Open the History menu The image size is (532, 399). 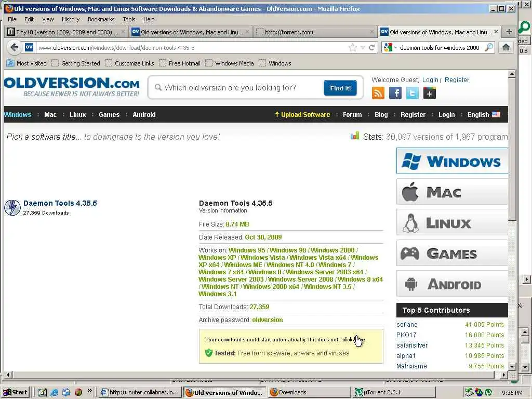tap(71, 19)
